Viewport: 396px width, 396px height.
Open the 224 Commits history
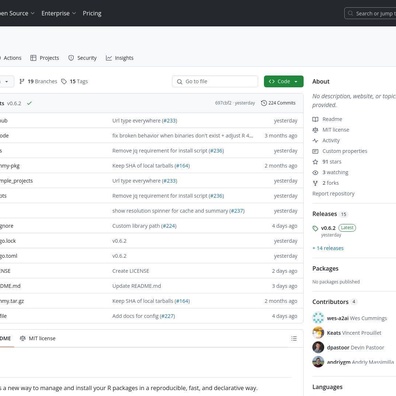[x=278, y=103]
